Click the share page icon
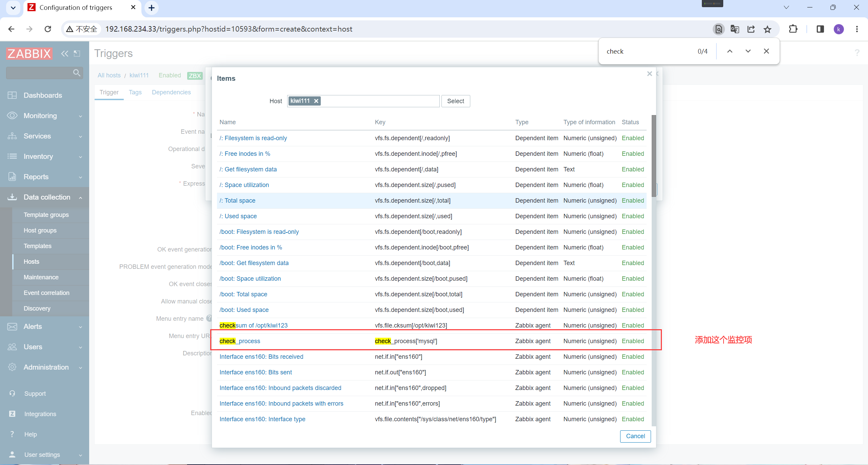The image size is (868, 465). click(x=751, y=29)
